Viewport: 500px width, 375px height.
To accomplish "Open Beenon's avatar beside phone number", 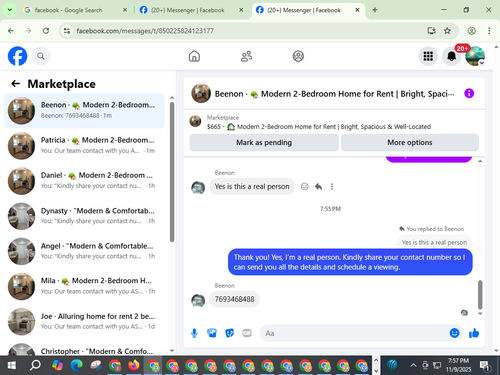I will (x=198, y=300).
